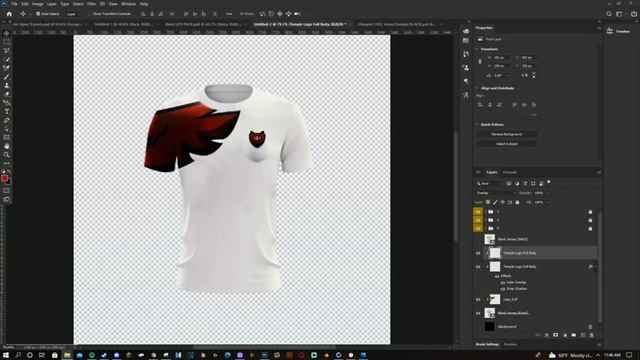Open the layer Opacity dropdown
640x360 pixels.
pos(547,193)
